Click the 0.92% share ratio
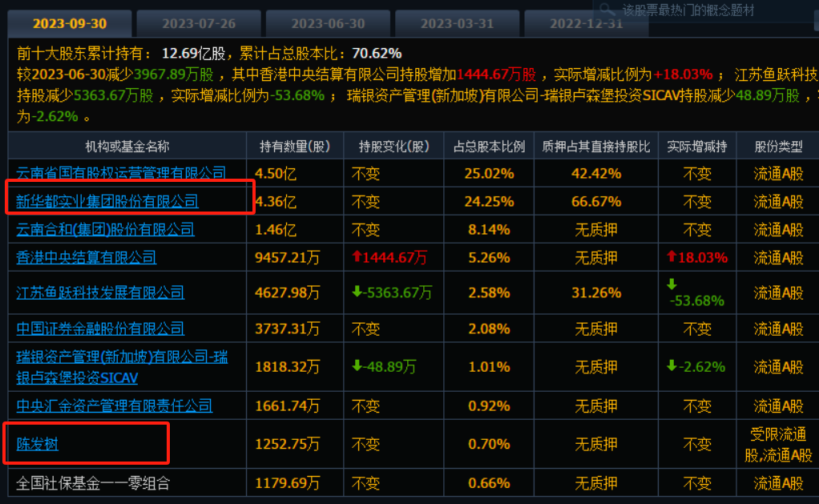 (489, 406)
